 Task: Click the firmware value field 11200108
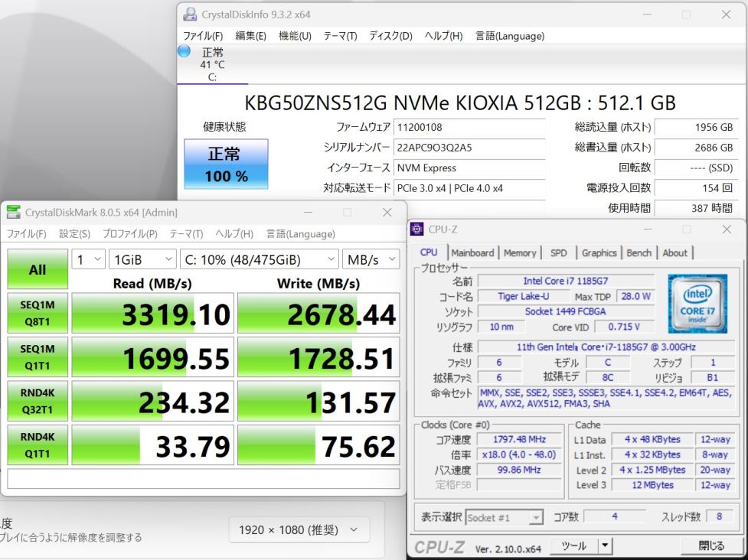tap(469, 128)
